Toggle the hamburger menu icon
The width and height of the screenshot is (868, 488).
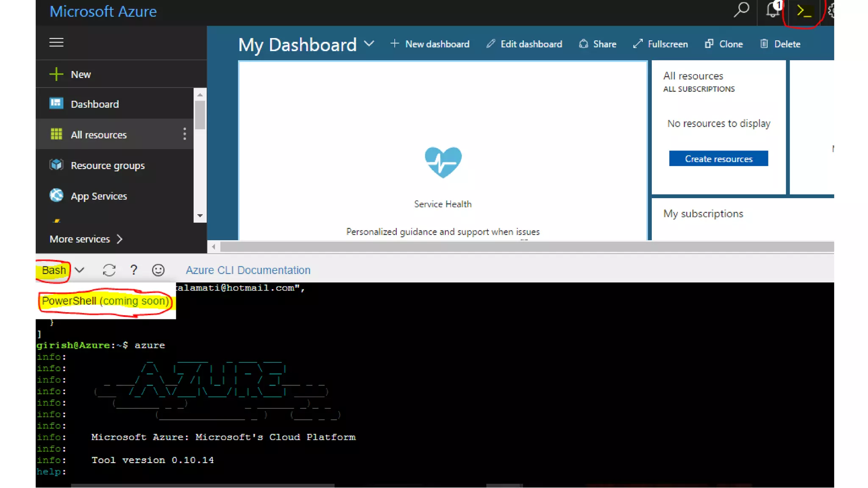click(56, 42)
